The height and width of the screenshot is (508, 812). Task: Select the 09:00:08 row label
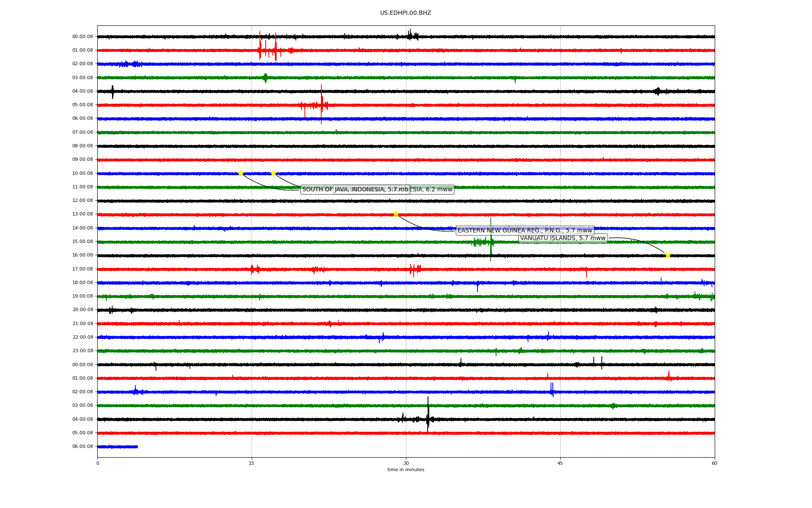(x=82, y=160)
